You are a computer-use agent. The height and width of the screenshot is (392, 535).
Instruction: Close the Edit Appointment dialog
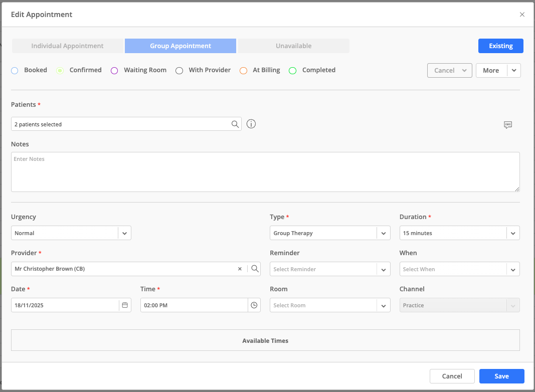[522, 15]
